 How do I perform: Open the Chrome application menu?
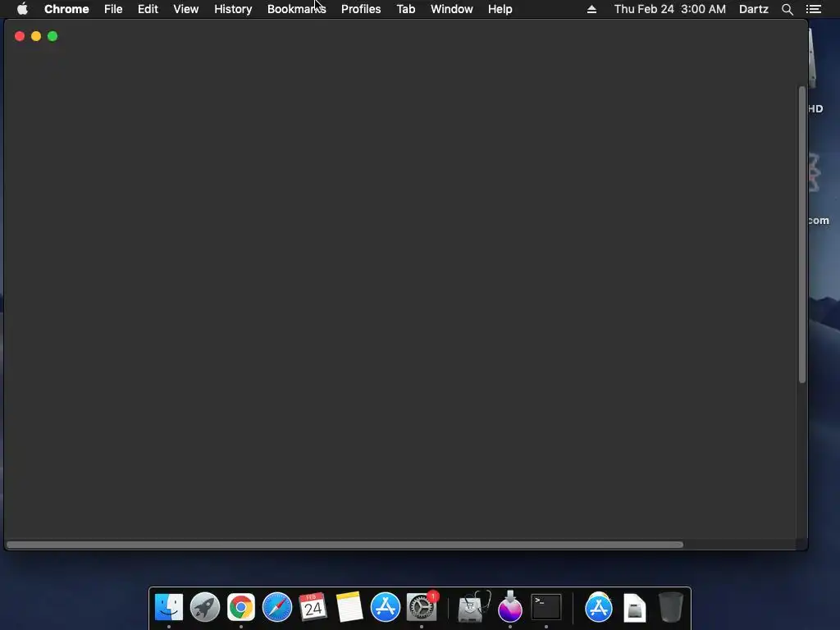[66, 9]
